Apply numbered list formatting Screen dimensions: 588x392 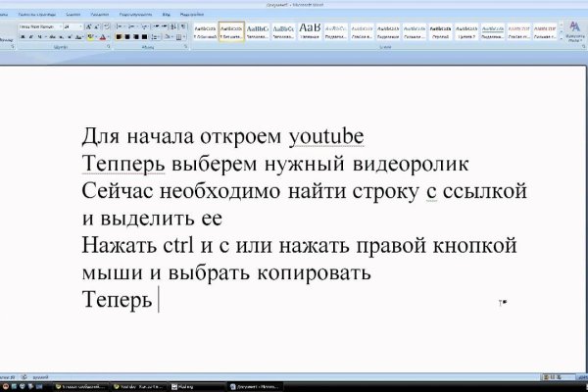coord(130,26)
